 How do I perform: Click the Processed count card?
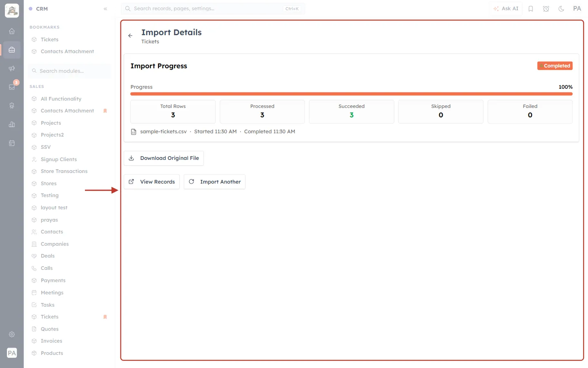(x=262, y=112)
